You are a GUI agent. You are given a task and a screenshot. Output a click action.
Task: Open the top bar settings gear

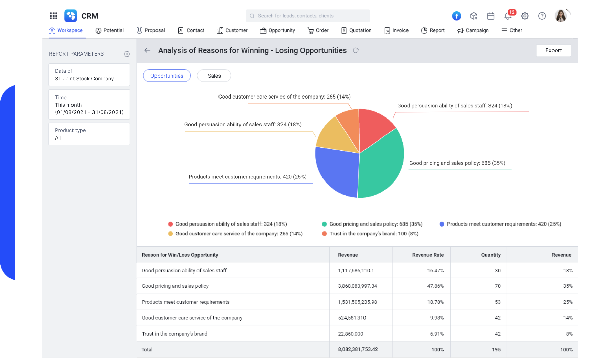point(525,16)
